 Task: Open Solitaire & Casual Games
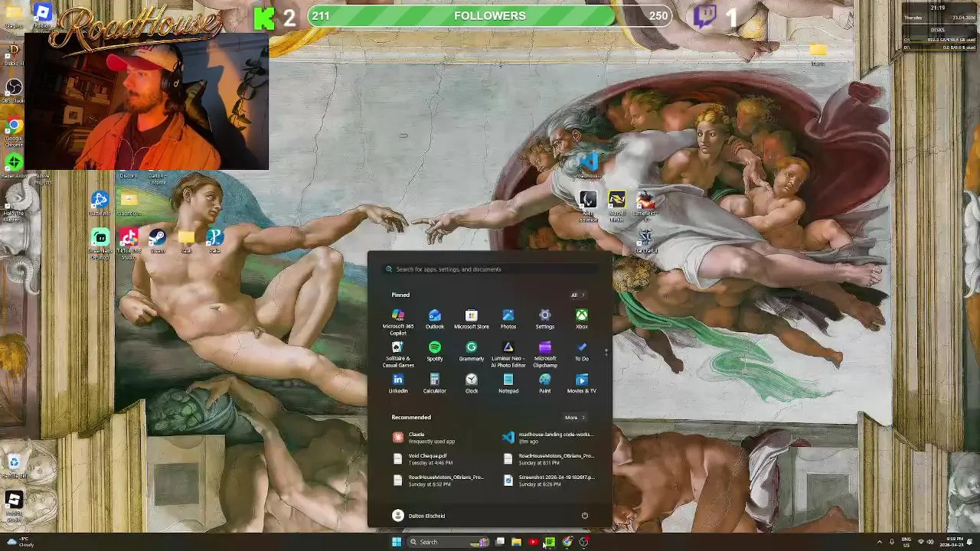click(x=397, y=354)
